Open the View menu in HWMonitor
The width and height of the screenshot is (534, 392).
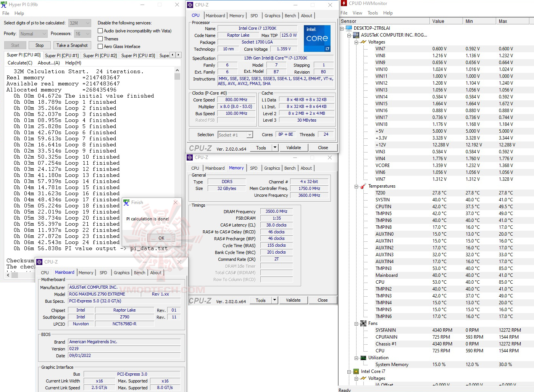[x=357, y=13]
